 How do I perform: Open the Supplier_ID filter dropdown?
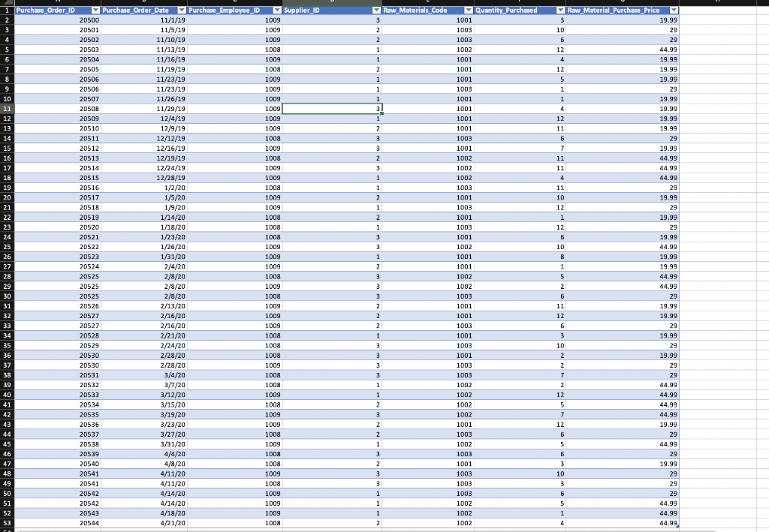tap(377, 11)
